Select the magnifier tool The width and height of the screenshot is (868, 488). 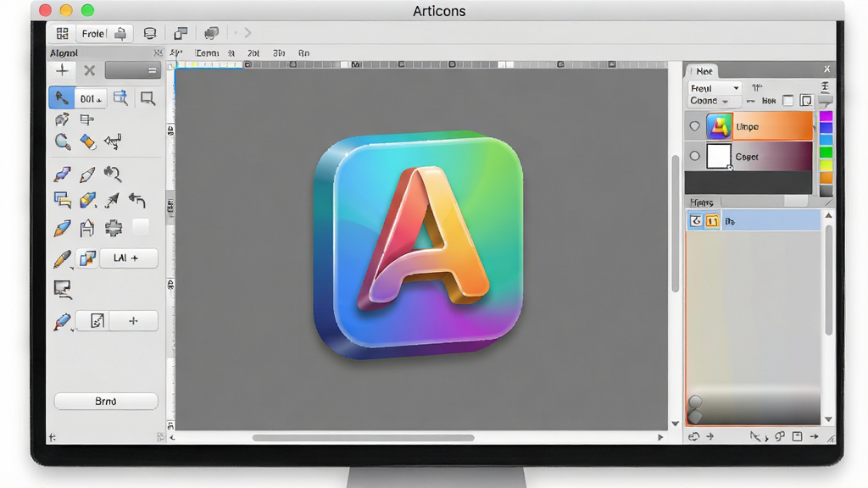pyautogui.click(x=63, y=141)
